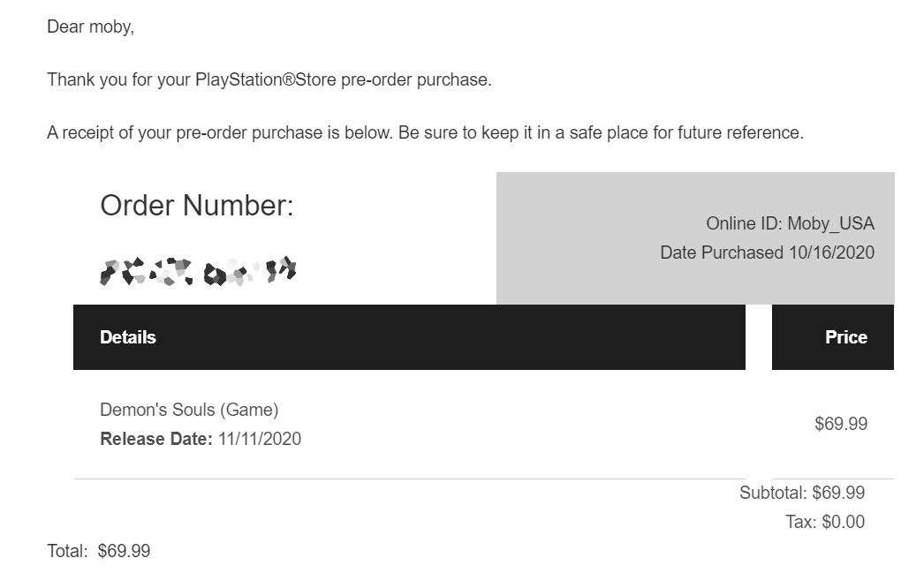
Task: Click the PlayStation®Store name in thank-you sentence
Action: (265, 79)
